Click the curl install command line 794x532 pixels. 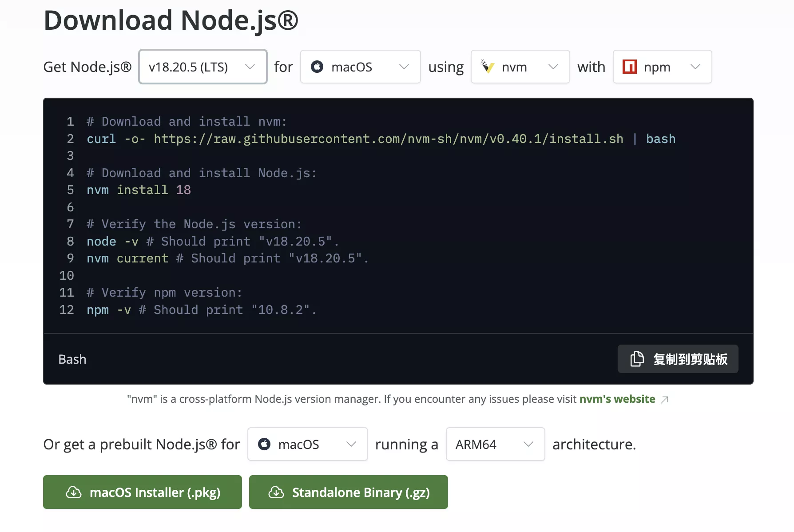381,139
